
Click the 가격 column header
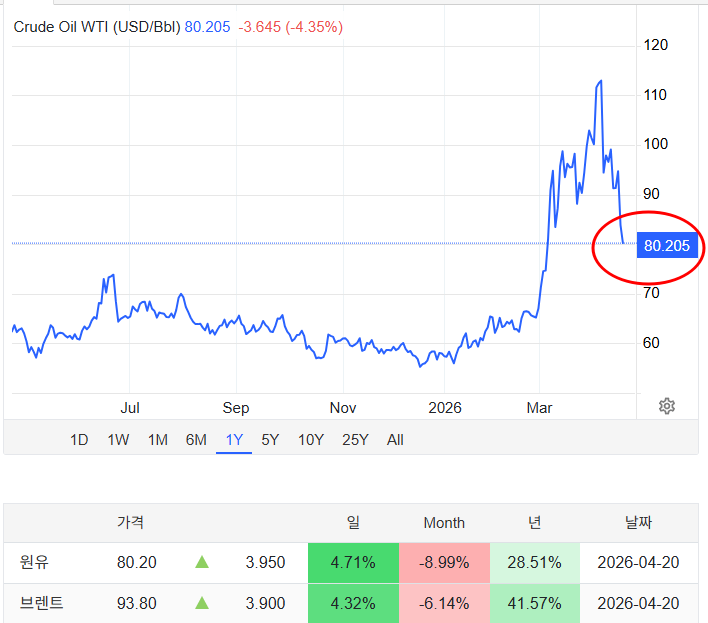pos(130,522)
